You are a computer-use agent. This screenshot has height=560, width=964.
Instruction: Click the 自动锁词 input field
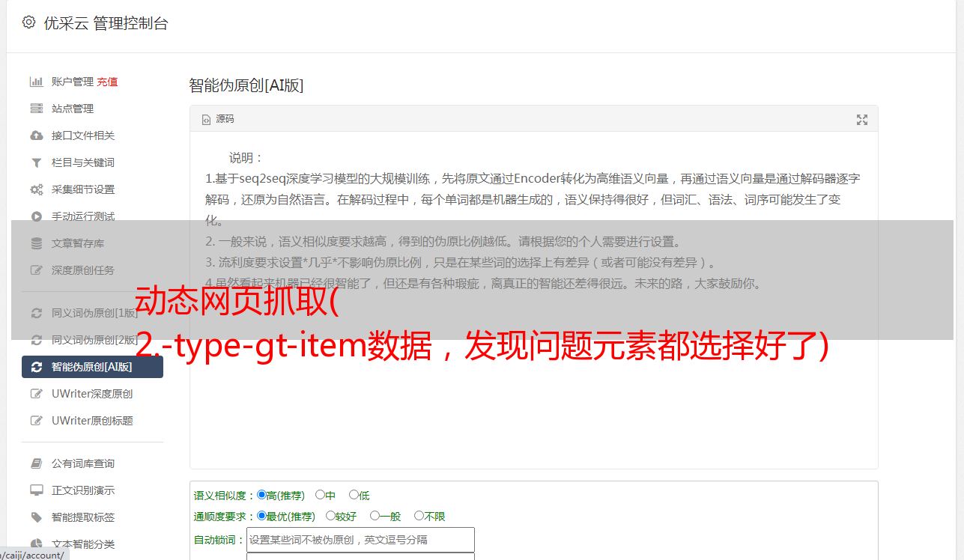click(360, 540)
